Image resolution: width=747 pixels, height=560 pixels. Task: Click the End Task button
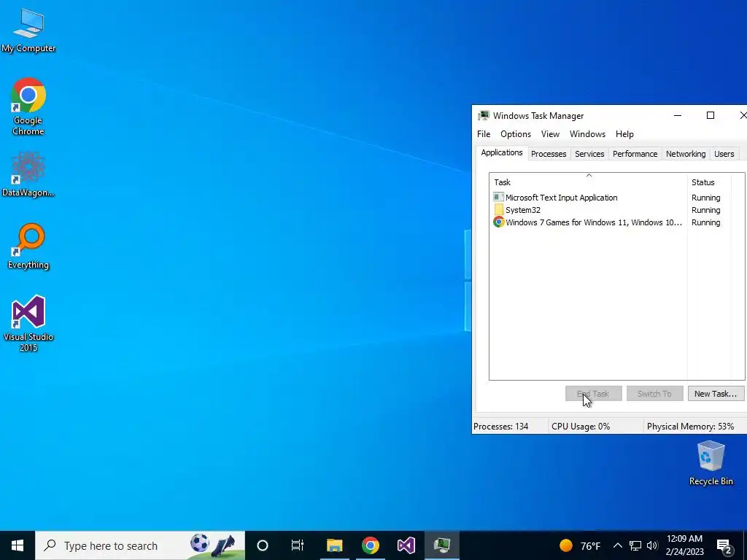coord(594,393)
